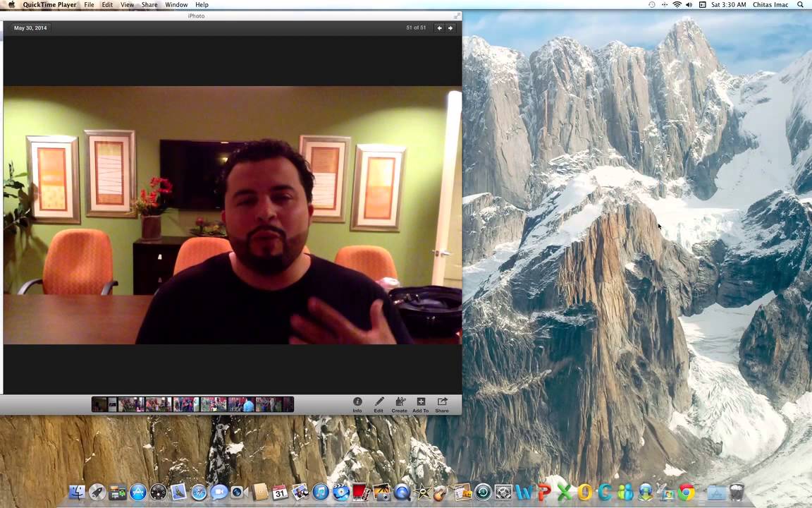Select the last thumbnail in the filmstrip

pos(288,404)
